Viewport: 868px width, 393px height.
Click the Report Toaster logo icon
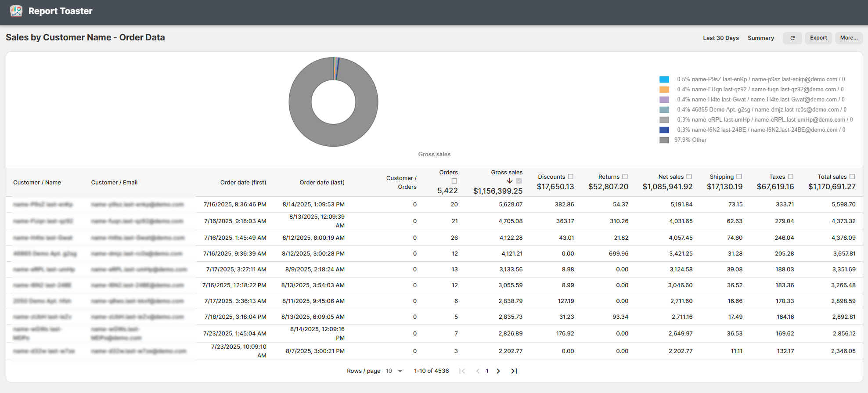pyautogui.click(x=16, y=11)
